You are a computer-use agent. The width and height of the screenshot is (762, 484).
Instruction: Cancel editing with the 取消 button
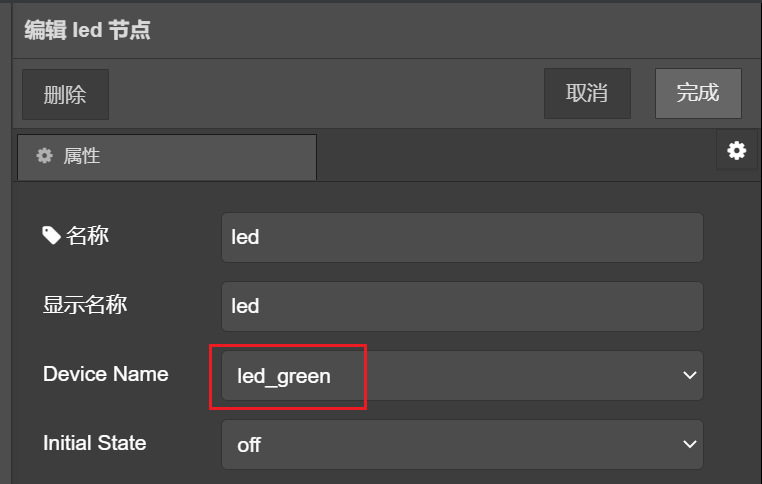coord(587,94)
